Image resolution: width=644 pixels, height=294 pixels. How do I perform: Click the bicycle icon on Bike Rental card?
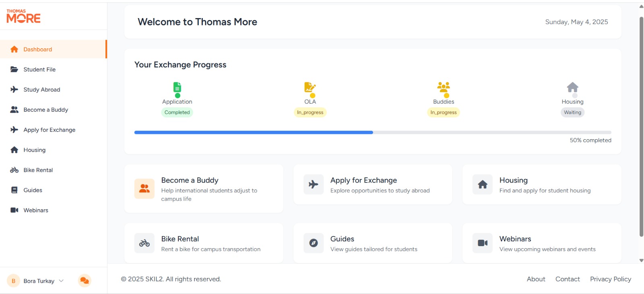pos(144,243)
